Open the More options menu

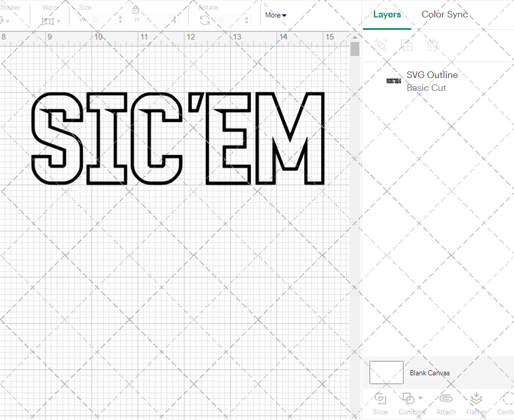[x=276, y=15]
